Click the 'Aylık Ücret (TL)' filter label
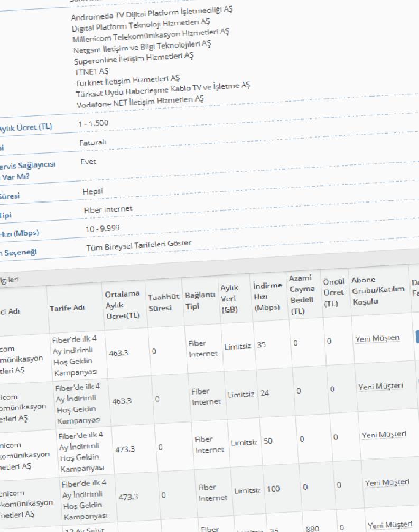The width and height of the screenshot is (419, 532). click(25, 128)
